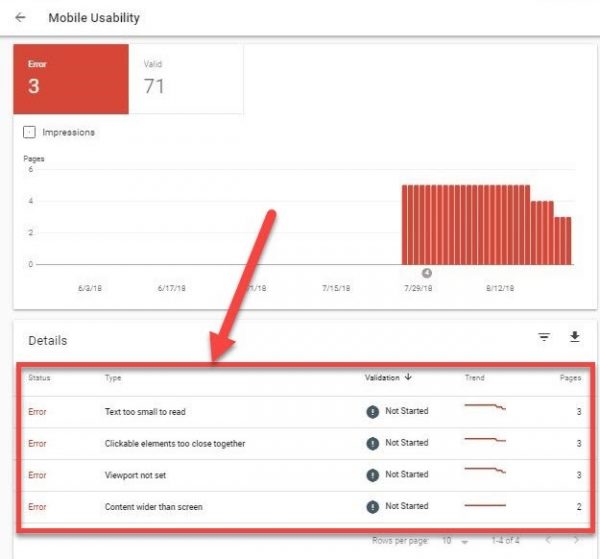Click trend sparkline for Content wider than screen

[485, 505]
